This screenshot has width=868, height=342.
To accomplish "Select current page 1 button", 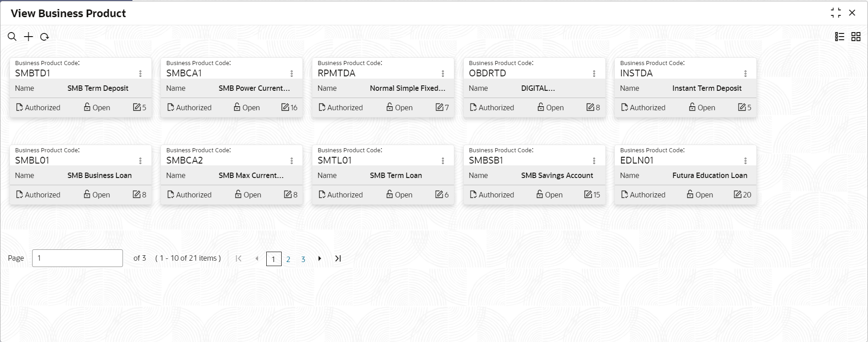I will click(274, 259).
